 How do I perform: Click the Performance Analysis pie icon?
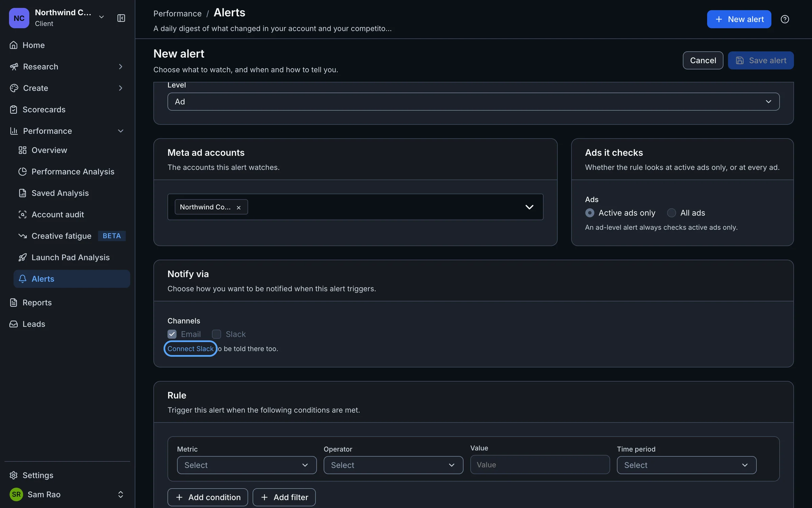pyautogui.click(x=22, y=172)
